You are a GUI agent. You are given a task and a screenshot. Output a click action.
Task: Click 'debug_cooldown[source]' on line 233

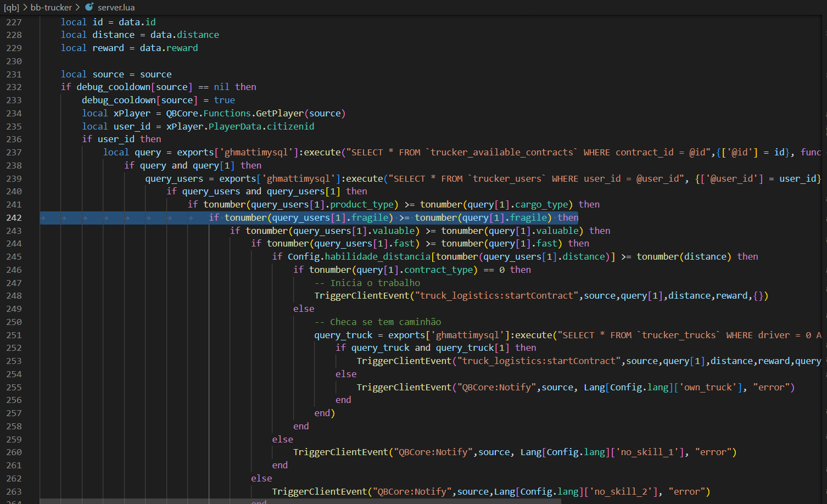(139, 100)
